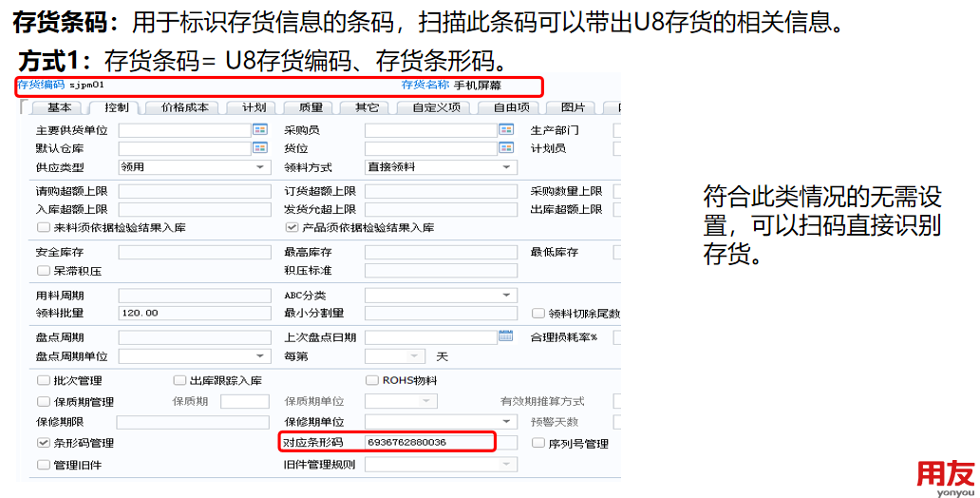Enable 领料切除尾数 checkbox
Viewport: 980px width, 498px height.
537,314
